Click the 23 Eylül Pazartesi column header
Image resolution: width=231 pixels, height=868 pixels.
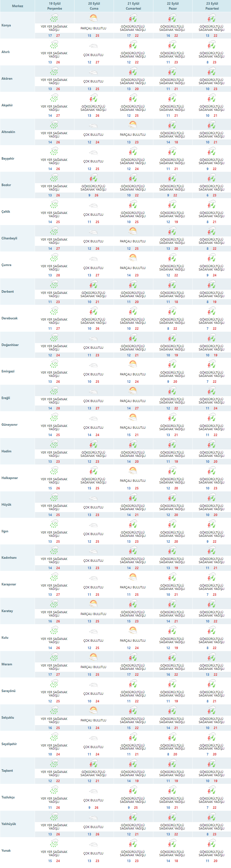tap(212, 6)
